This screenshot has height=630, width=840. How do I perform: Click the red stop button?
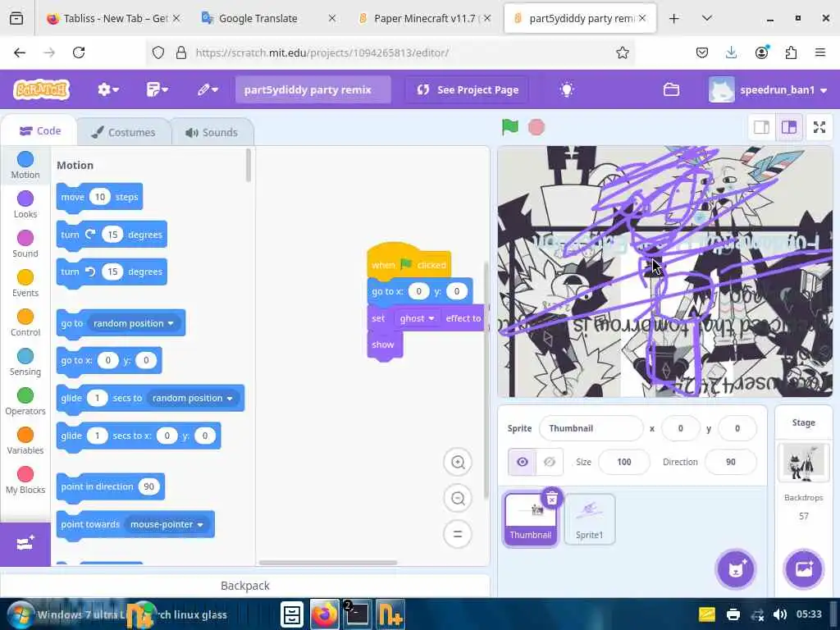click(536, 127)
